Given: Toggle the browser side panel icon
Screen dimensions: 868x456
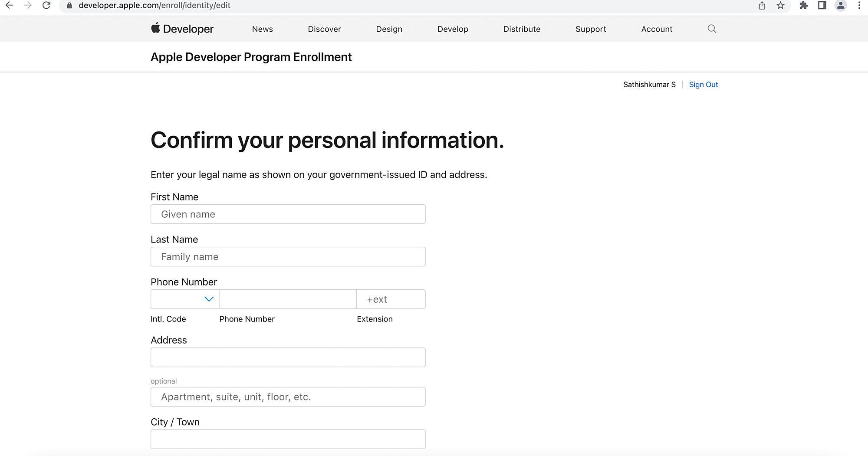Looking at the screenshot, I should pyautogui.click(x=822, y=6).
